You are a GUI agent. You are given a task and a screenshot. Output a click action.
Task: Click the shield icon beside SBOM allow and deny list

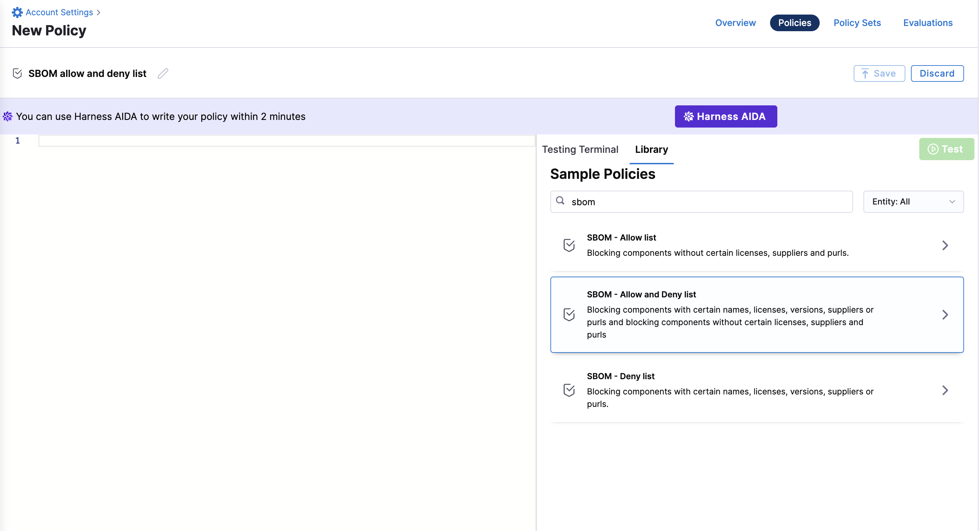pos(17,73)
